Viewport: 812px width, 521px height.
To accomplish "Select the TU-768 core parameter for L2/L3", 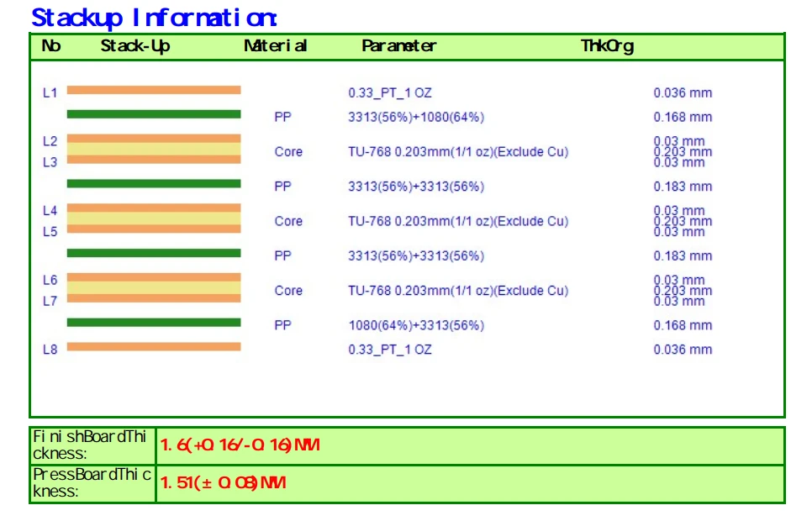I will tap(458, 152).
